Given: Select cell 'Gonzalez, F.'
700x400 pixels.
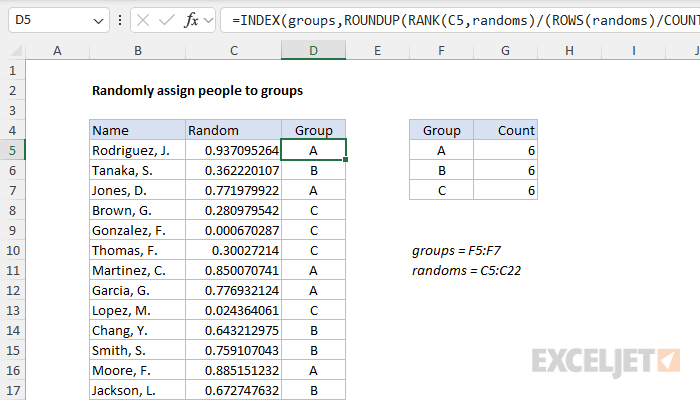Looking at the screenshot, I should pos(138,230).
